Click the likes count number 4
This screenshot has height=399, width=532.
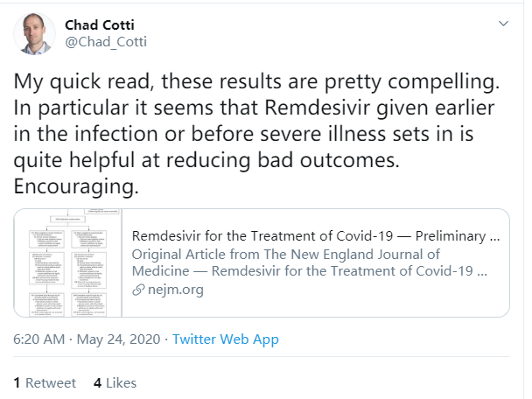pyautogui.click(x=97, y=382)
